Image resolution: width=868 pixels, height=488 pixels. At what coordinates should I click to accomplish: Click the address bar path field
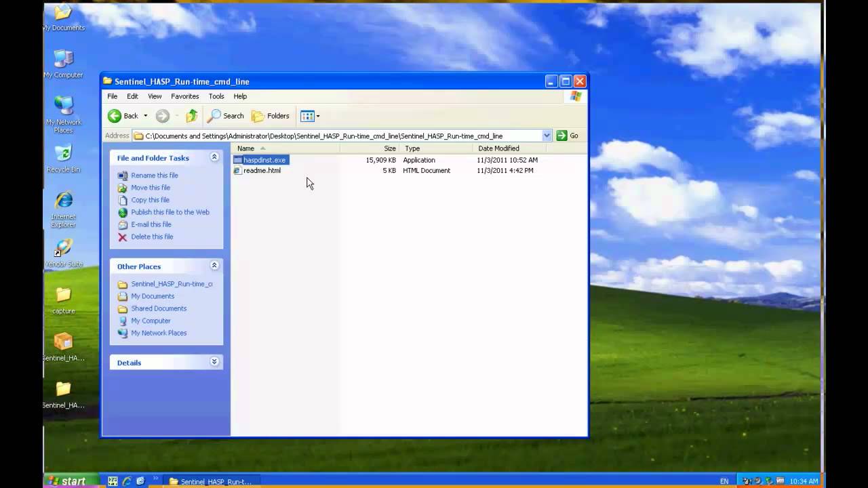pyautogui.click(x=342, y=136)
